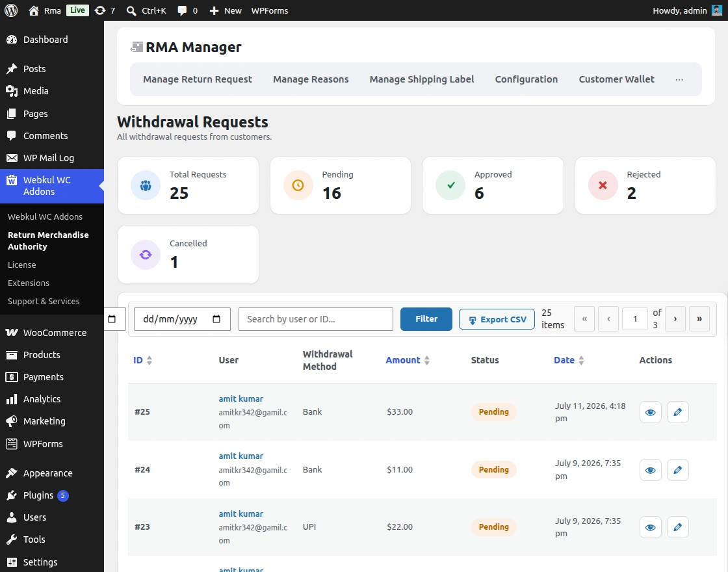This screenshot has height=572, width=728.
Task: Open Support & Services submenu item
Action: click(x=44, y=302)
